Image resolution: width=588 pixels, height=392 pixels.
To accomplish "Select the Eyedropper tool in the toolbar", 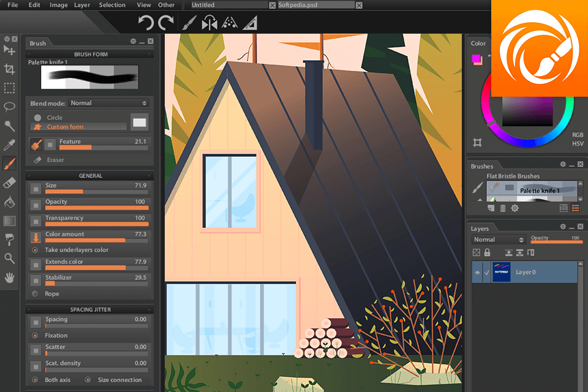I will coord(9,145).
